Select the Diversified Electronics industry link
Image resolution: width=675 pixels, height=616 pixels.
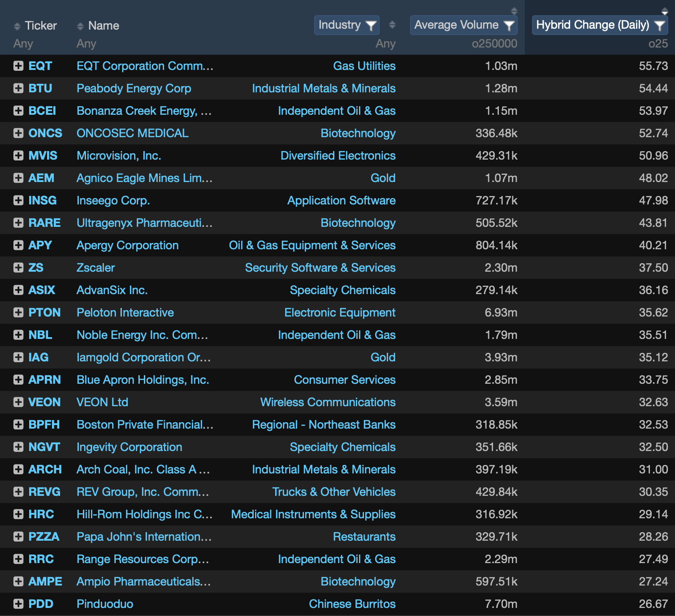(x=338, y=156)
